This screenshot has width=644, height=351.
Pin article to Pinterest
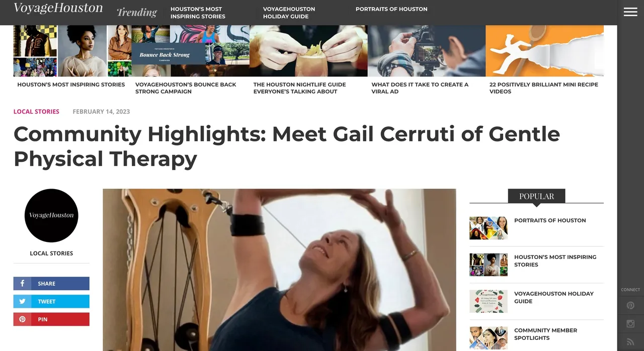pyautogui.click(x=51, y=319)
